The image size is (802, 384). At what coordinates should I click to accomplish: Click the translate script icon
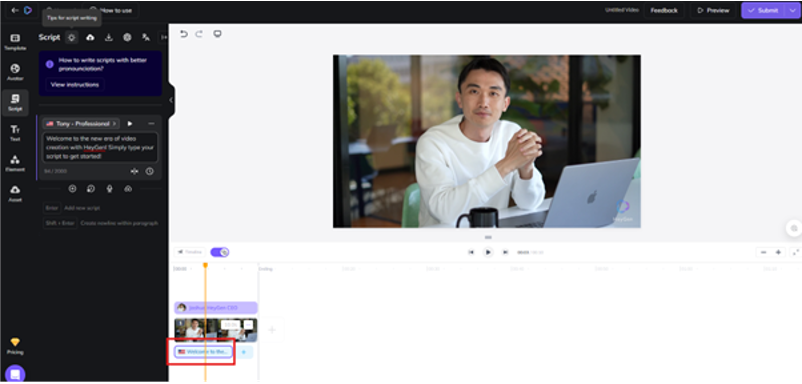point(146,37)
